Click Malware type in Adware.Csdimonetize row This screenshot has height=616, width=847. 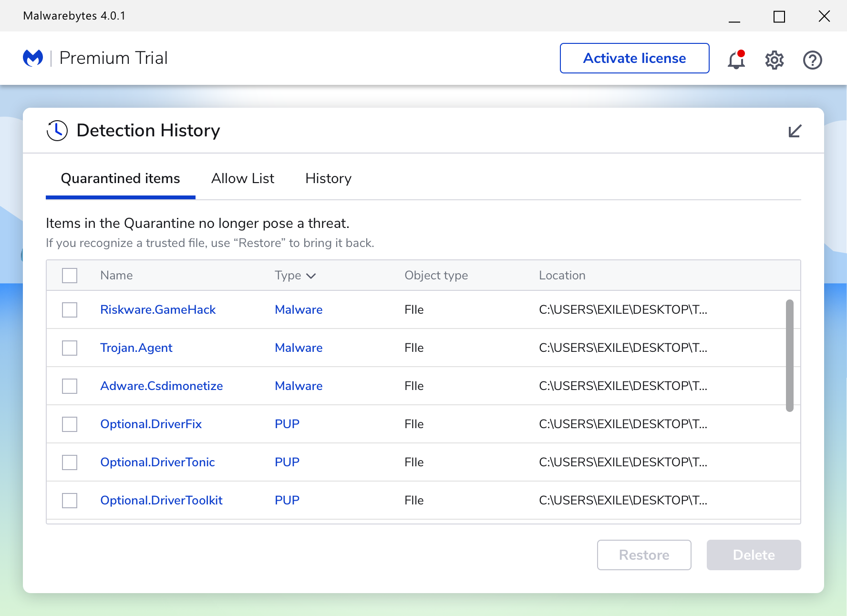[299, 386]
